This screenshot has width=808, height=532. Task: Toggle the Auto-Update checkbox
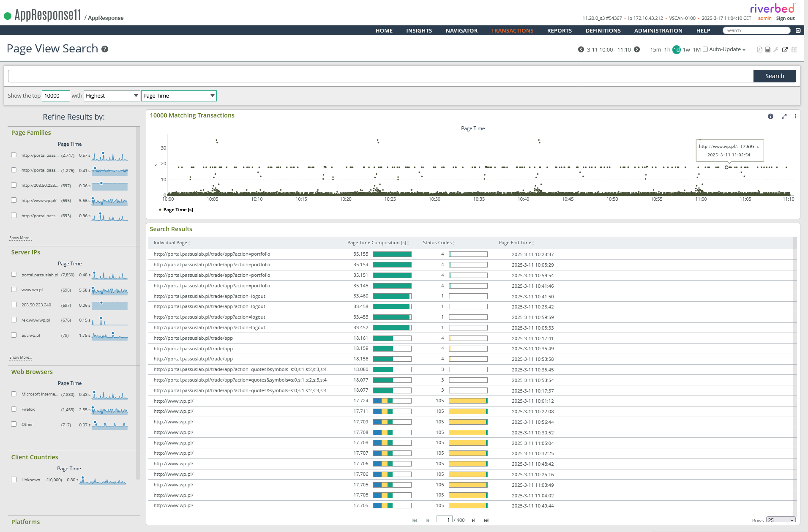(705, 49)
